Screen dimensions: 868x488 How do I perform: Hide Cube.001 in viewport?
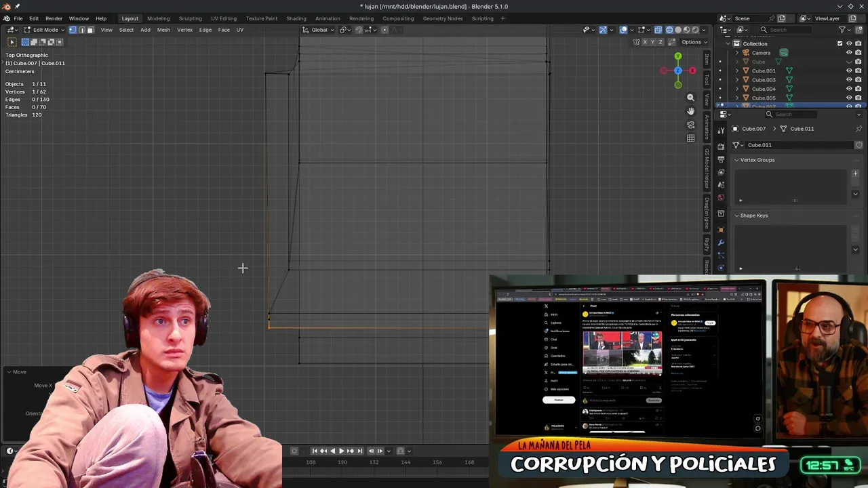849,70
